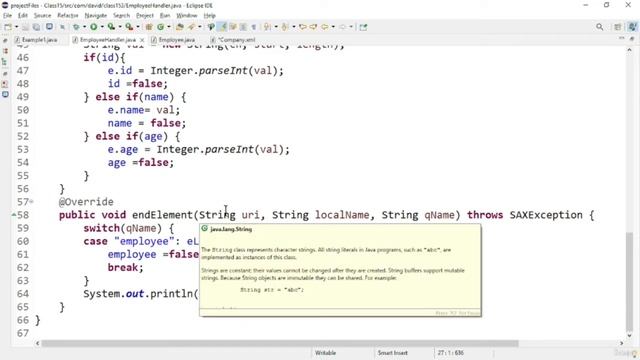Open the File menu
This screenshot has height=360, width=640.
point(7,16)
